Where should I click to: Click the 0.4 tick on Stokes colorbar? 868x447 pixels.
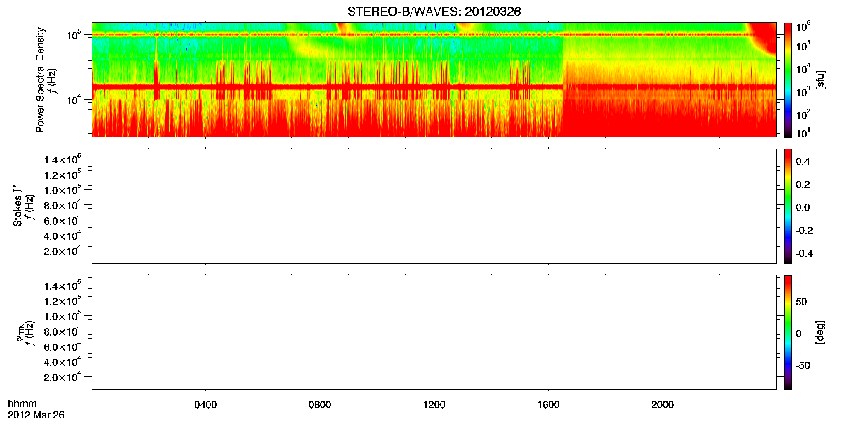point(803,162)
